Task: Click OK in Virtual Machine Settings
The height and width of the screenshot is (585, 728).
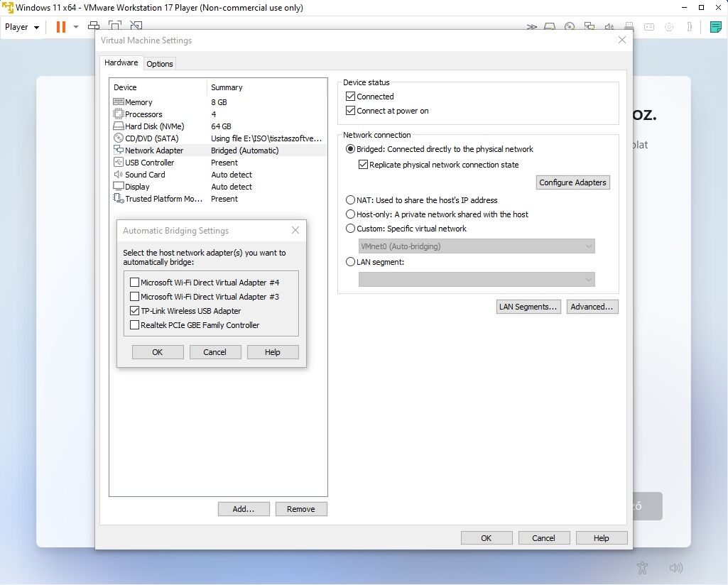Action: pos(487,537)
